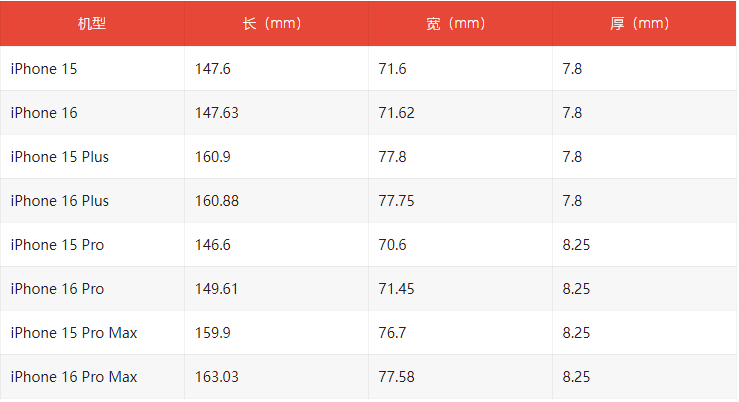Select the iPhone 15 model cell
Viewport: 739px width, 402px height.
(44, 69)
